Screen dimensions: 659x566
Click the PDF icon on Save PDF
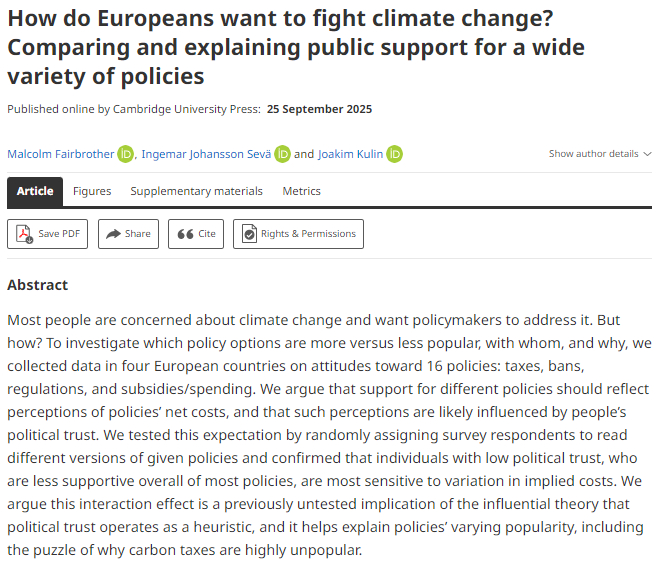click(24, 234)
